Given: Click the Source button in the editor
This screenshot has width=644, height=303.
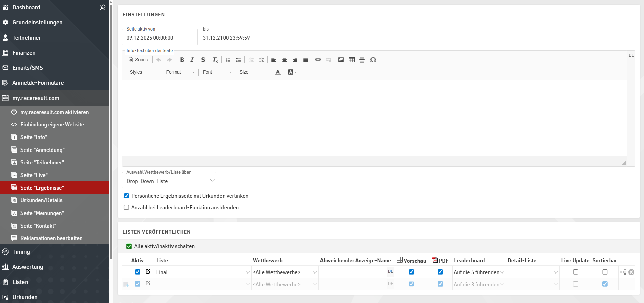Looking at the screenshot, I should click(139, 60).
